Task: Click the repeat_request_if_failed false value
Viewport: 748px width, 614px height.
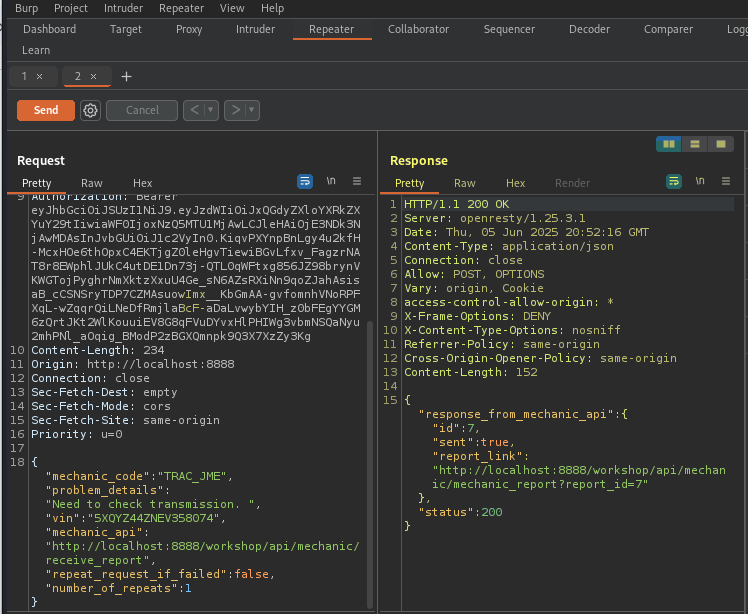Action: [x=251, y=574]
